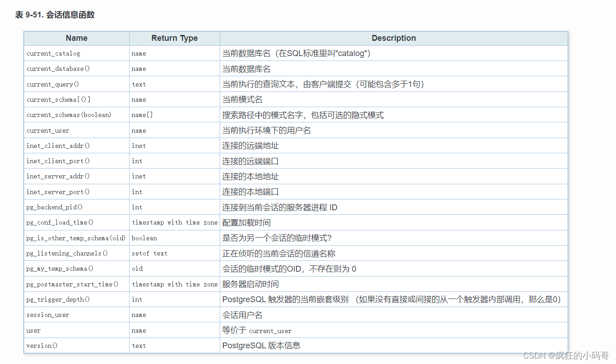Image resolution: width=616 pixels, height=364 pixels.
Task: Select the inet_client_port() cell
Action: pos(77,161)
